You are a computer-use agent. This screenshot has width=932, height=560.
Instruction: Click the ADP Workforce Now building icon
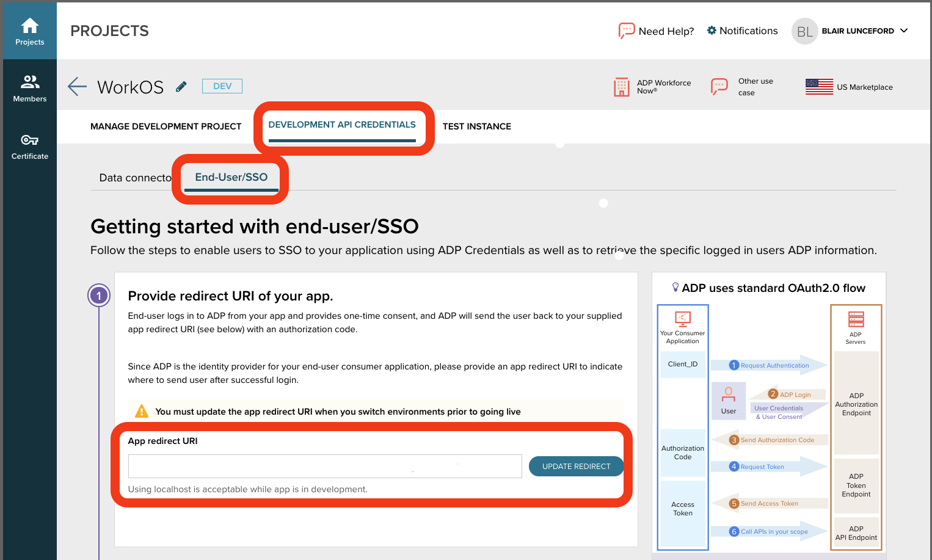[x=621, y=87]
